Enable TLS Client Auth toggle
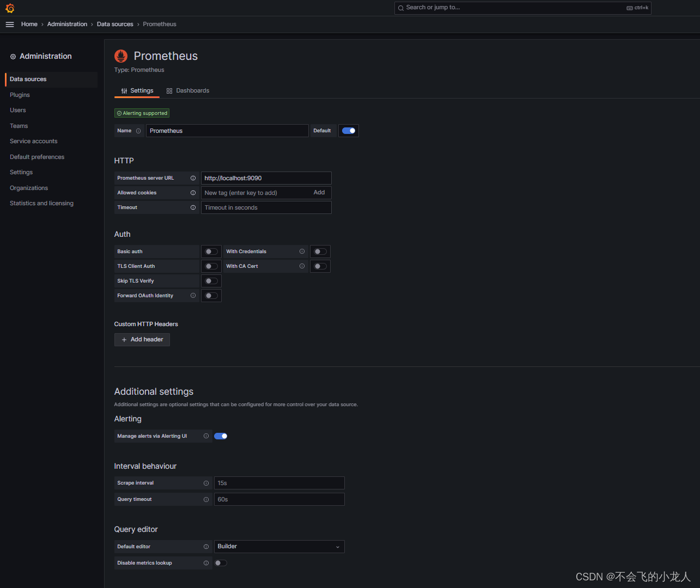 [x=211, y=266]
